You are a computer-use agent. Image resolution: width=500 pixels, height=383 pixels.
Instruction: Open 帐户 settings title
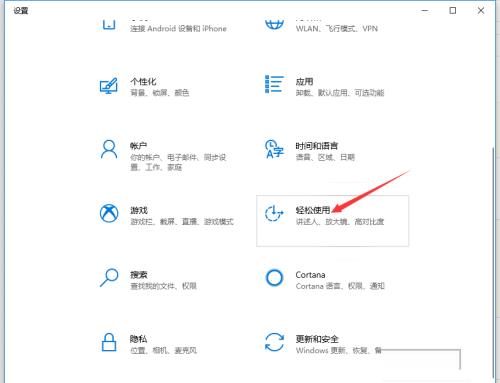[x=139, y=146]
